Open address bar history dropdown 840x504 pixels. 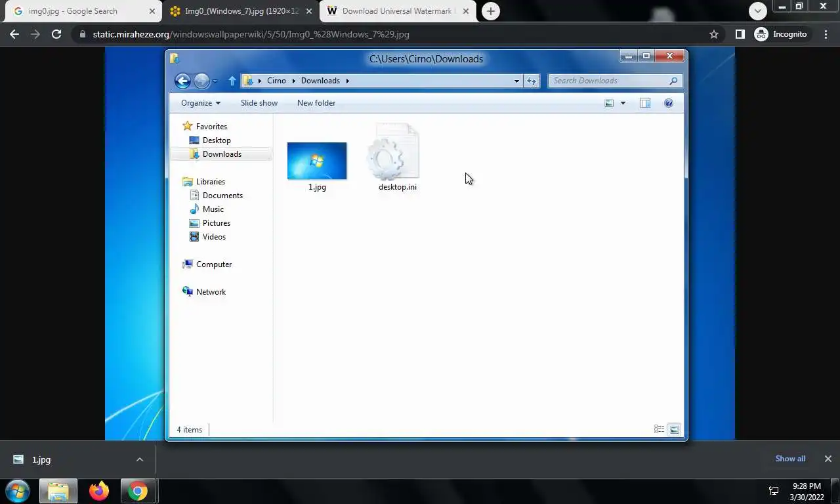[516, 81]
